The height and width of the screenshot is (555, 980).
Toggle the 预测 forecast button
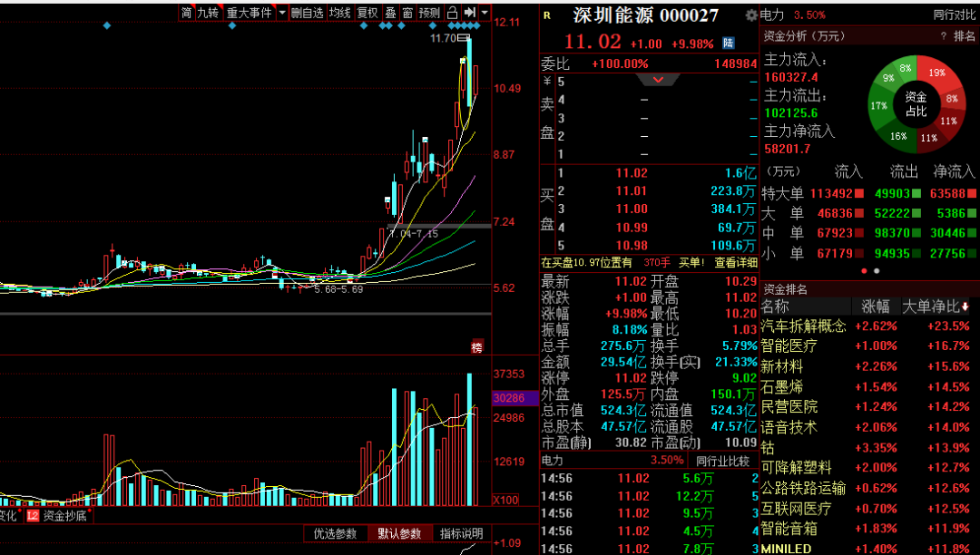[429, 13]
